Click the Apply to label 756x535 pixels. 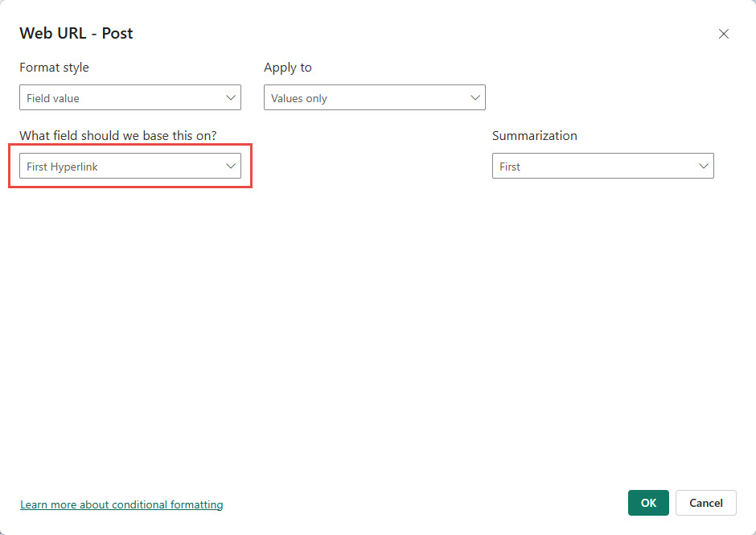(x=288, y=68)
